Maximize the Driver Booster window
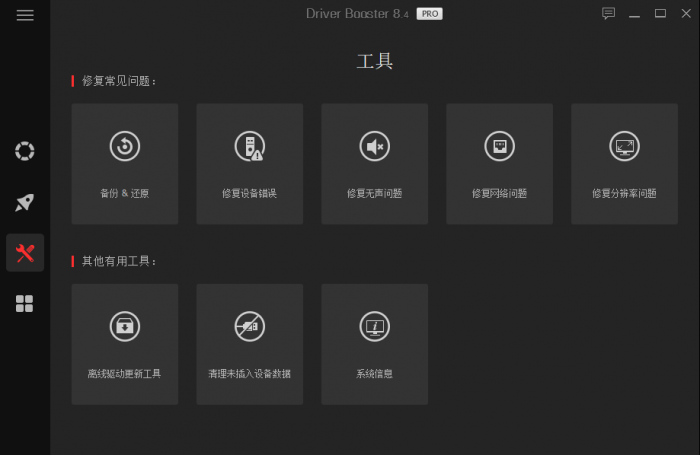The width and height of the screenshot is (700, 455). tap(660, 14)
